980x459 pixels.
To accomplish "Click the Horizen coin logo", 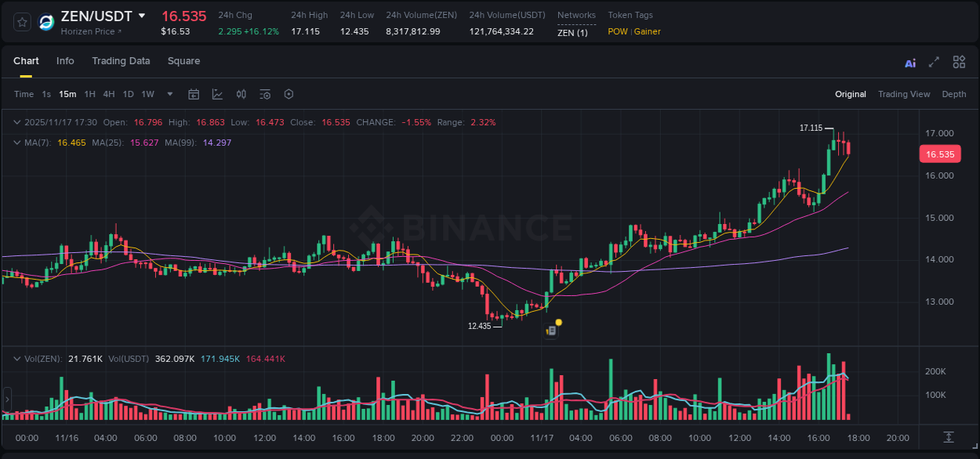I will [46, 20].
